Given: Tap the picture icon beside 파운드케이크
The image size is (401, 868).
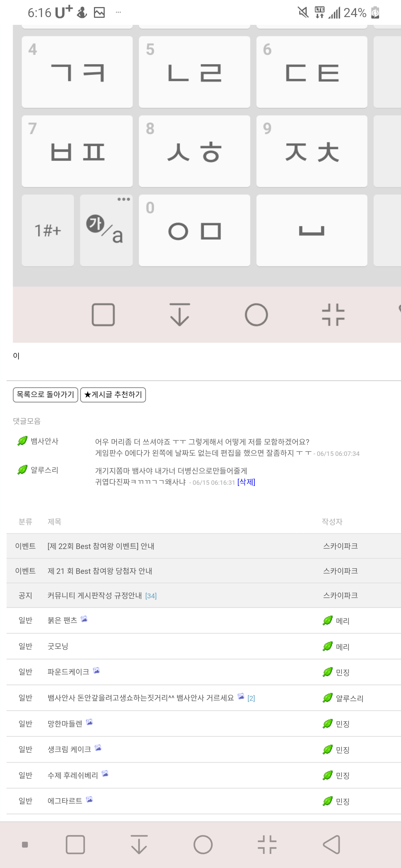Looking at the screenshot, I should (x=97, y=670).
